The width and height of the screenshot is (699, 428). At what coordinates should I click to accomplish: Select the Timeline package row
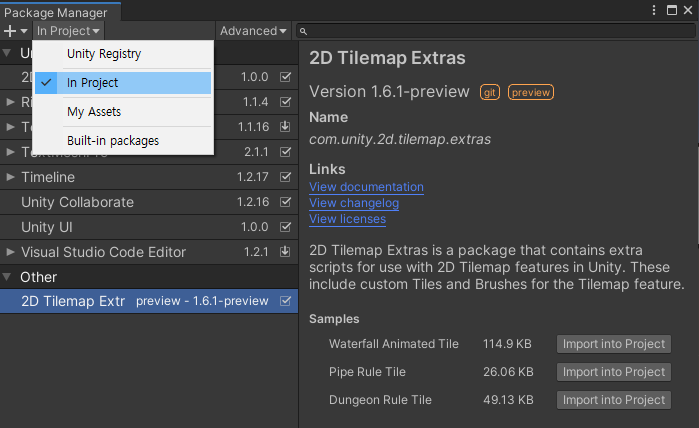point(149,177)
